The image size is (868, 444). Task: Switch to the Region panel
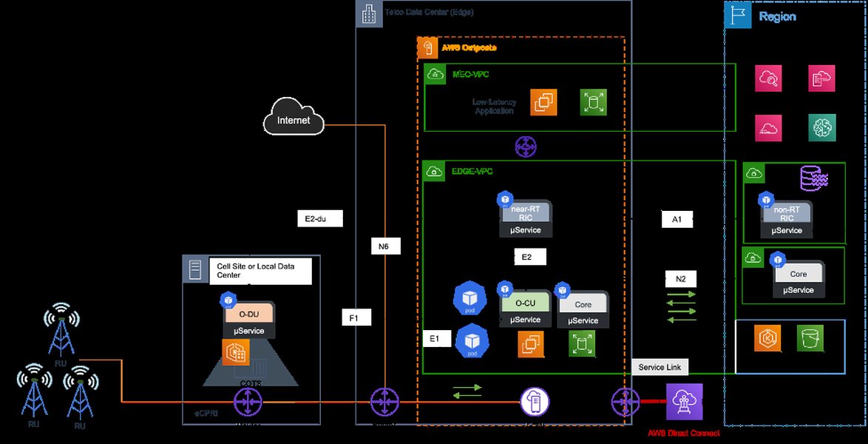coord(778,16)
